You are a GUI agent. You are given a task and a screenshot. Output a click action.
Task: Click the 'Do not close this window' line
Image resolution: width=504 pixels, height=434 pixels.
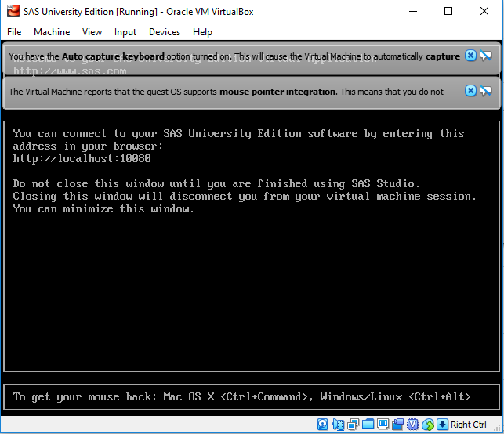(216, 184)
